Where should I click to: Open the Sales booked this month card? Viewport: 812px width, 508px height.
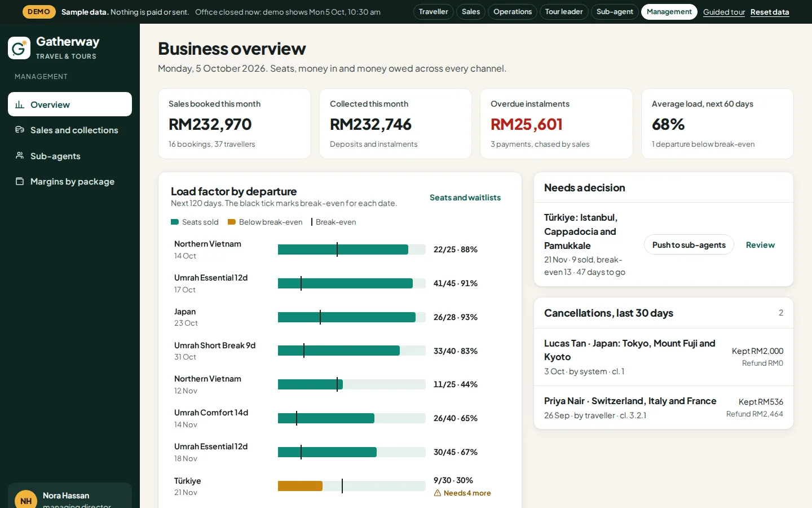tap(235, 124)
